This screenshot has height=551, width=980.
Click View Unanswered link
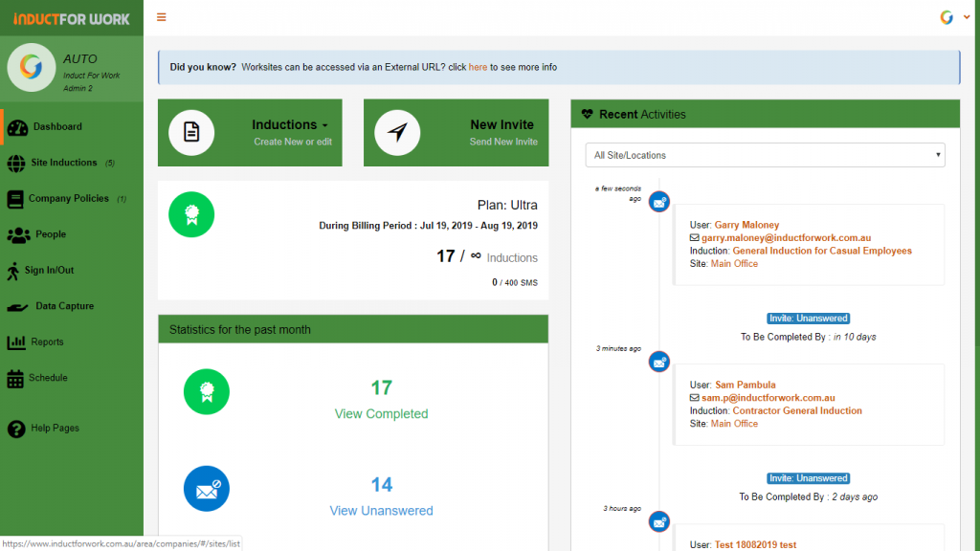(x=381, y=511)
